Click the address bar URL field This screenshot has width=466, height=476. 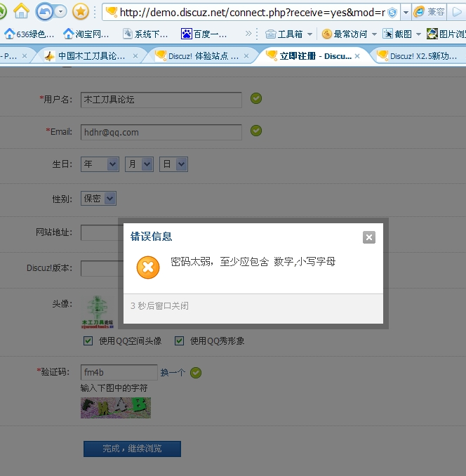tap(246, 12)
